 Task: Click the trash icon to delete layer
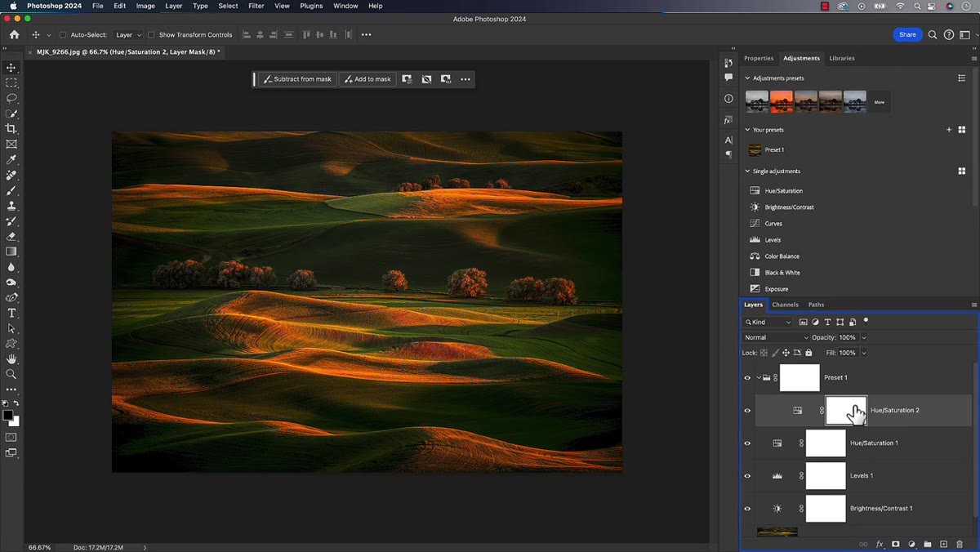(x=960, y=544)
